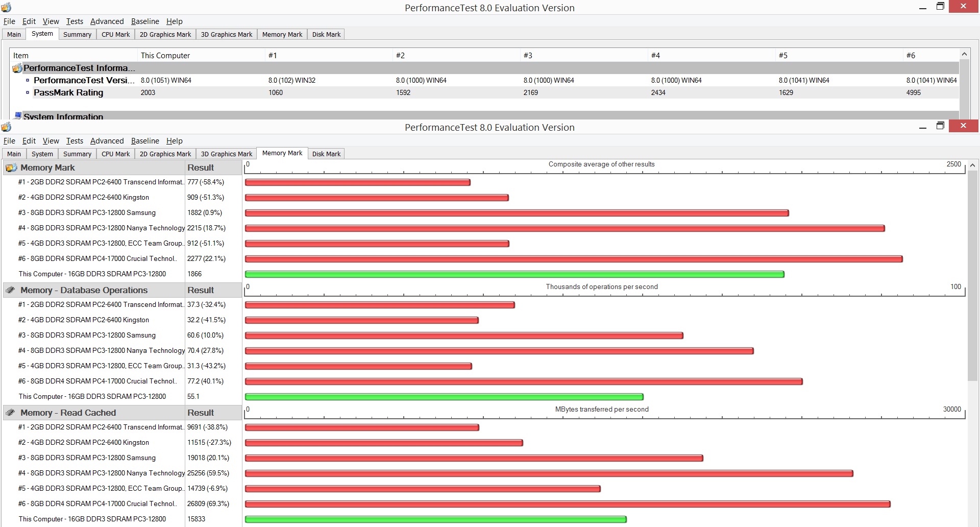Click the Database Operations memory chip icon
Image resolution: width=980 pixels, height=527 pixels.
pyautogui.click(x=10, y=290)
